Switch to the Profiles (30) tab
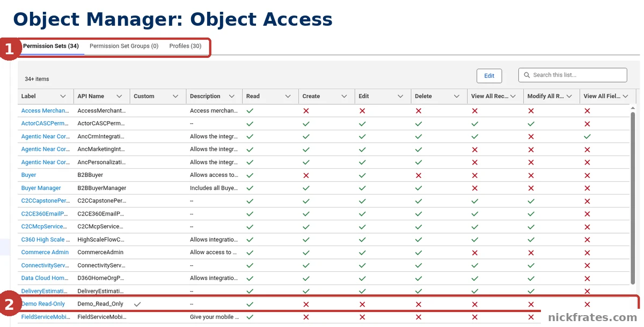 point(185,46)
